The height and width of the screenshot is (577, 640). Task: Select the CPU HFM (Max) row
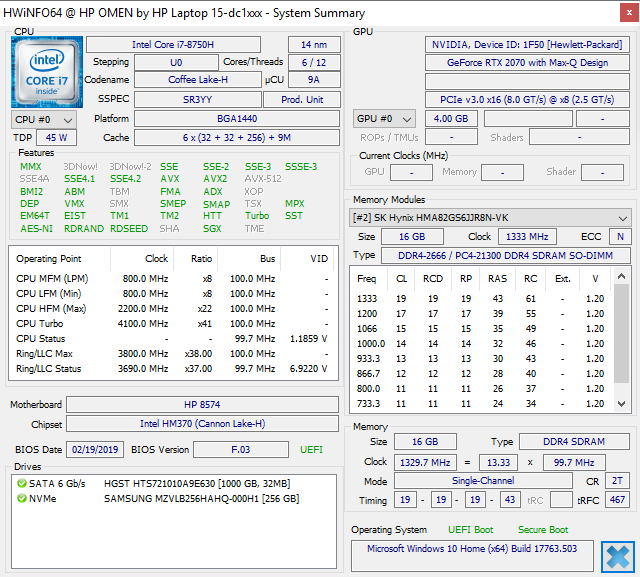[173, 308]
